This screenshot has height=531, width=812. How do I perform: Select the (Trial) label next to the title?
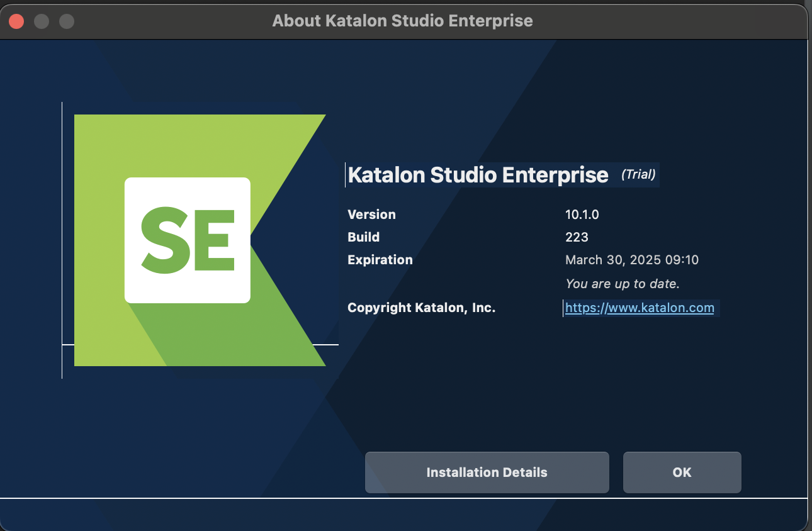point(638,175)
